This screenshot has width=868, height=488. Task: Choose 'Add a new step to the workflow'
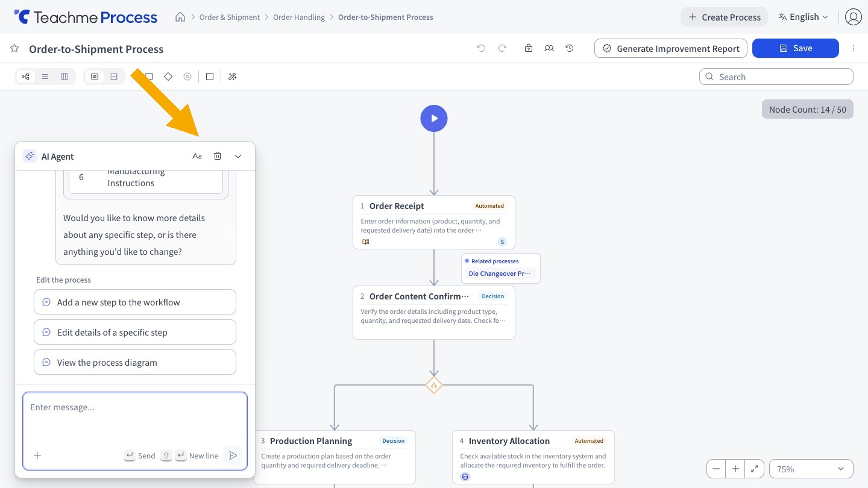[x=135, y=302]
